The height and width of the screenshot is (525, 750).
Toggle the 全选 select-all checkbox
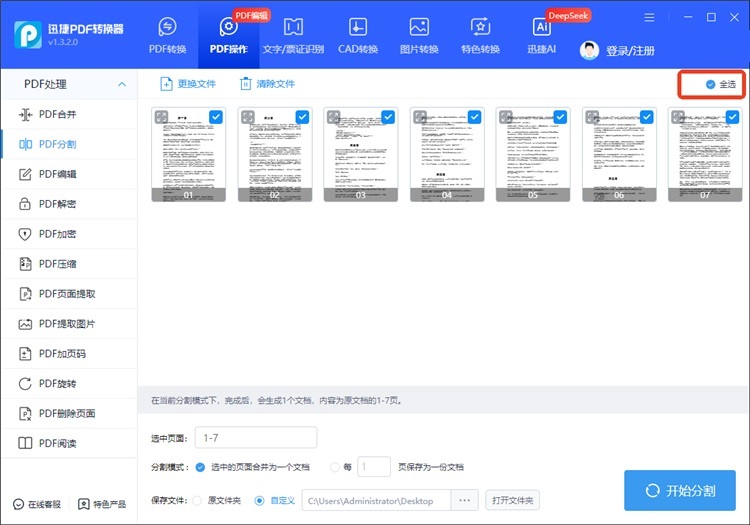(x=710, y=85)
